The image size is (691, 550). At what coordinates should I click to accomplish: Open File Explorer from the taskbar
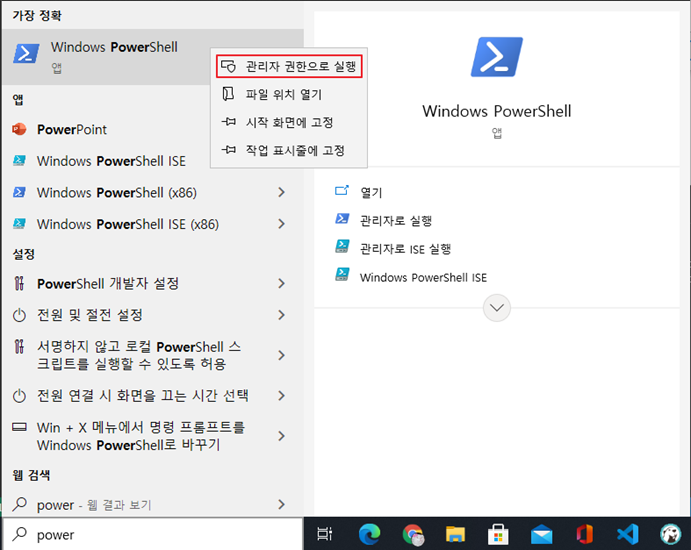455,534
